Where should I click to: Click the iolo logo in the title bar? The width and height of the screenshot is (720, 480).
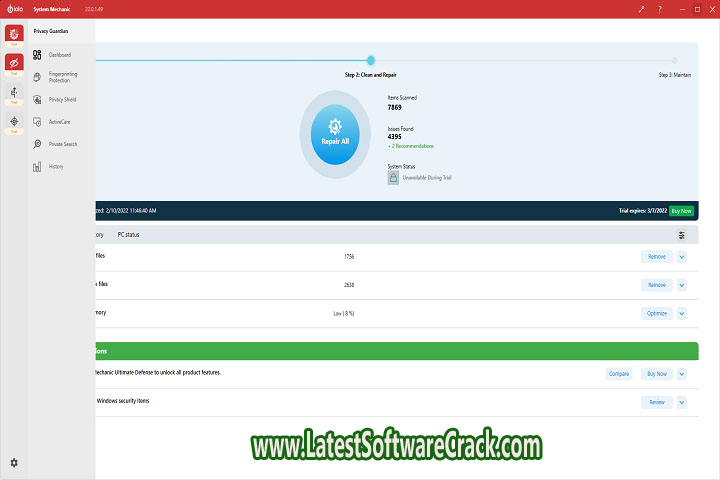pos(15,9)
